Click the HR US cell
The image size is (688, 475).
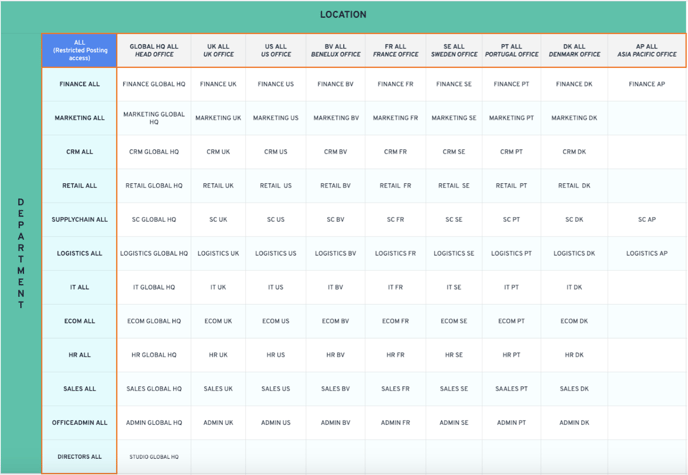275,355
